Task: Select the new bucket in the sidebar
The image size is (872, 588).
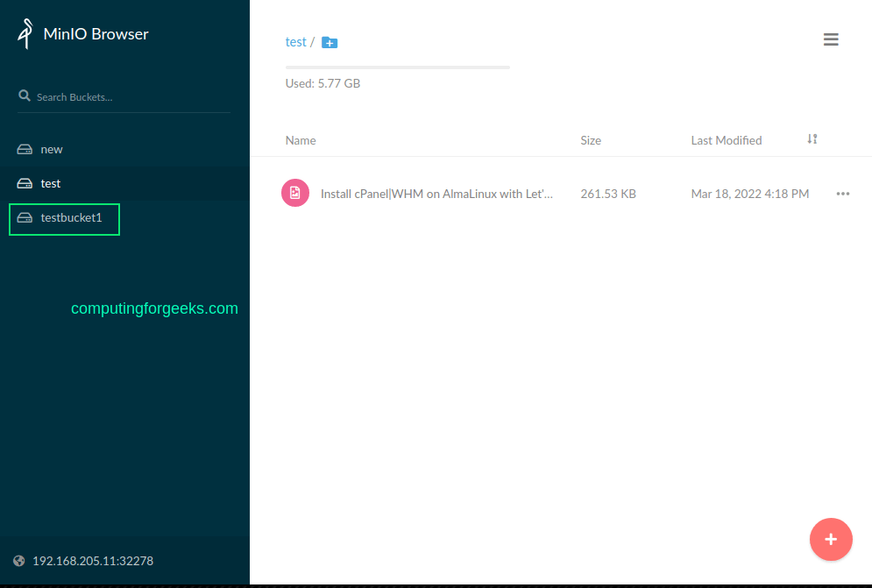Action: pyautogui.click(x=52, y=149)
